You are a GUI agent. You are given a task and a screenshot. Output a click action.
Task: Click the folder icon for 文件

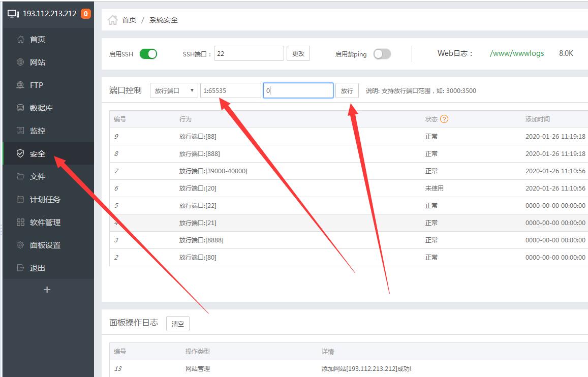(x=20, y=177)
